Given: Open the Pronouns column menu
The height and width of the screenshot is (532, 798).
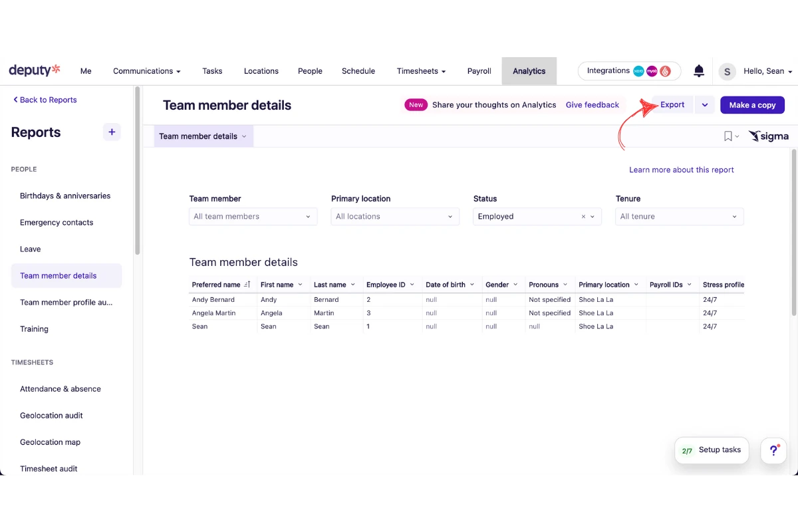Looking at the screenshot, I should point(565,285).
